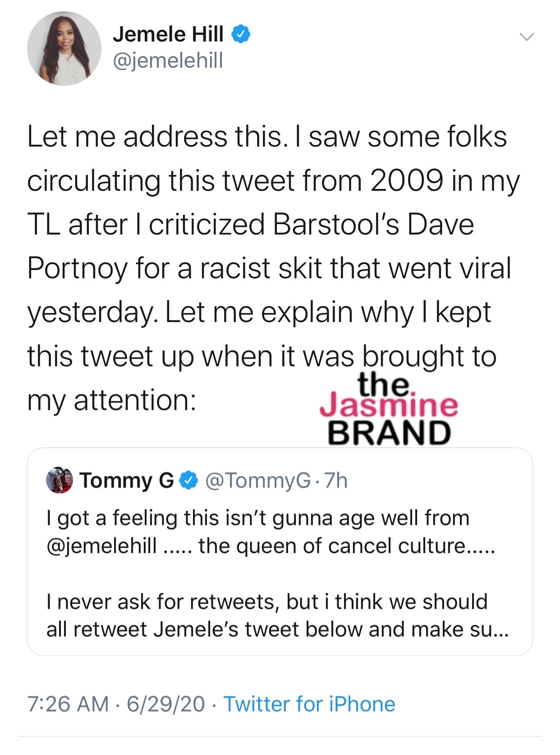This screenshot has height=755, width=560.
Task: Click the 7:26 AM tweet timestamp
Action: (68, 704)
